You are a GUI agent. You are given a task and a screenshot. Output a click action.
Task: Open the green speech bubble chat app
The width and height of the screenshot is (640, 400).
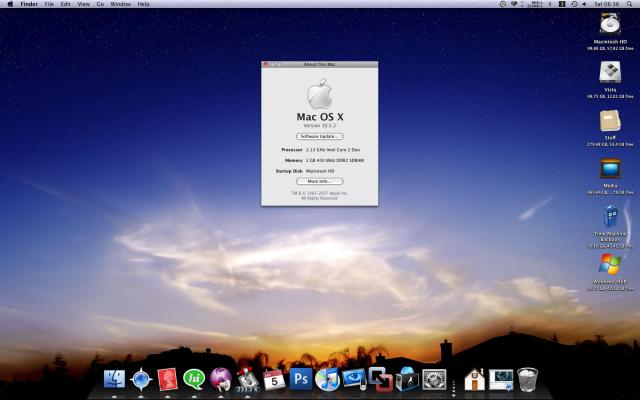tap(194, 379)
